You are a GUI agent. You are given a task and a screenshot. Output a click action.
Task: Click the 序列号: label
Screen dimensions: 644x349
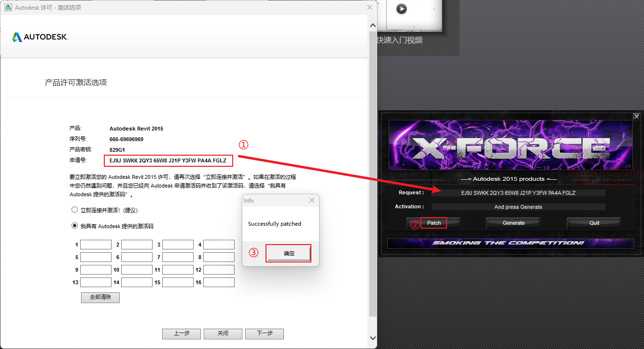pyautogui.click(x=77, y=139)
